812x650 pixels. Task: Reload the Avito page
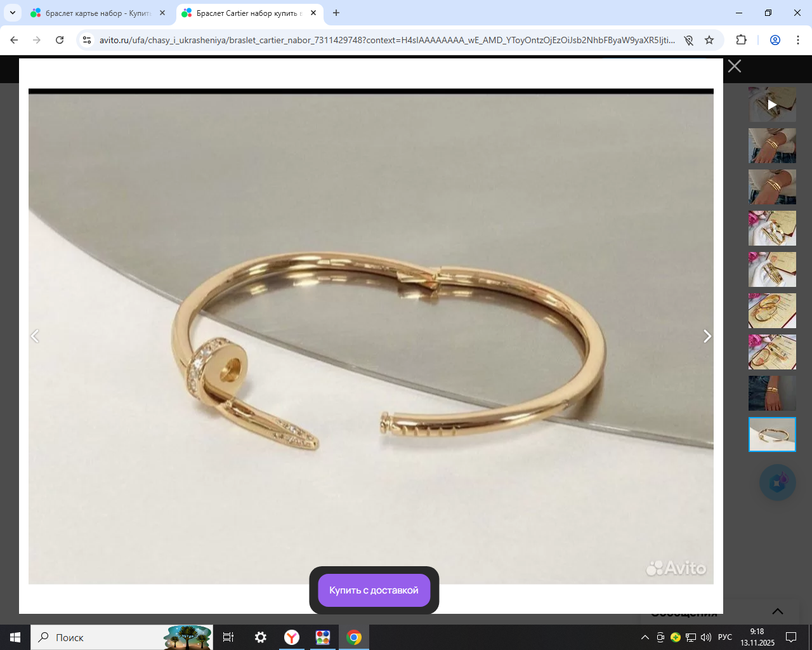pos(60,40)
